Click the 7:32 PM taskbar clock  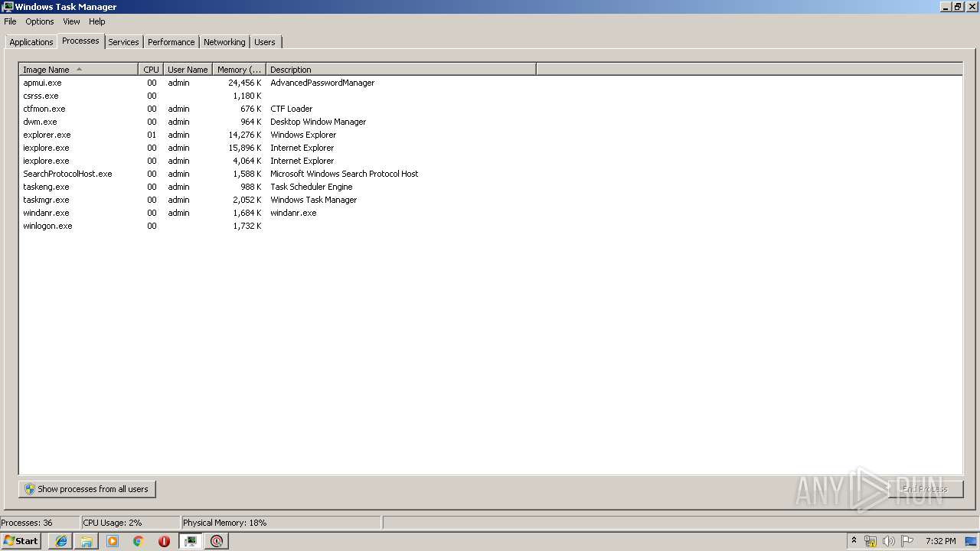(x=940, y=541)
